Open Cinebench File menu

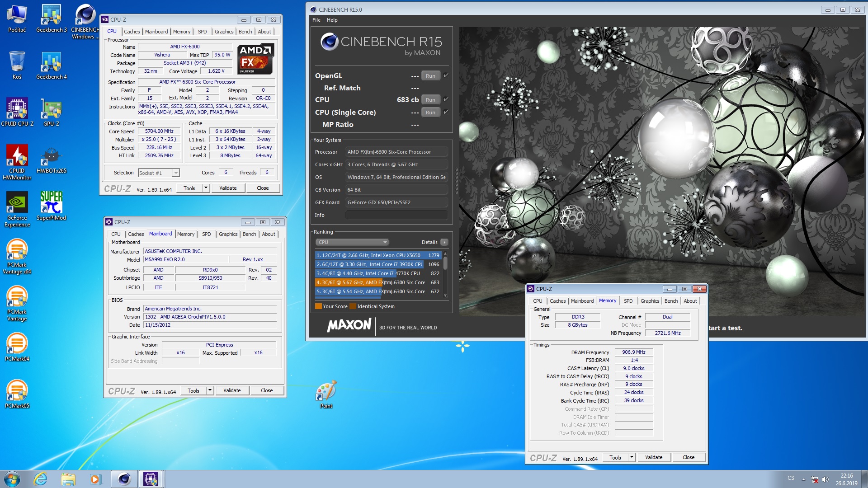[316, 20]
